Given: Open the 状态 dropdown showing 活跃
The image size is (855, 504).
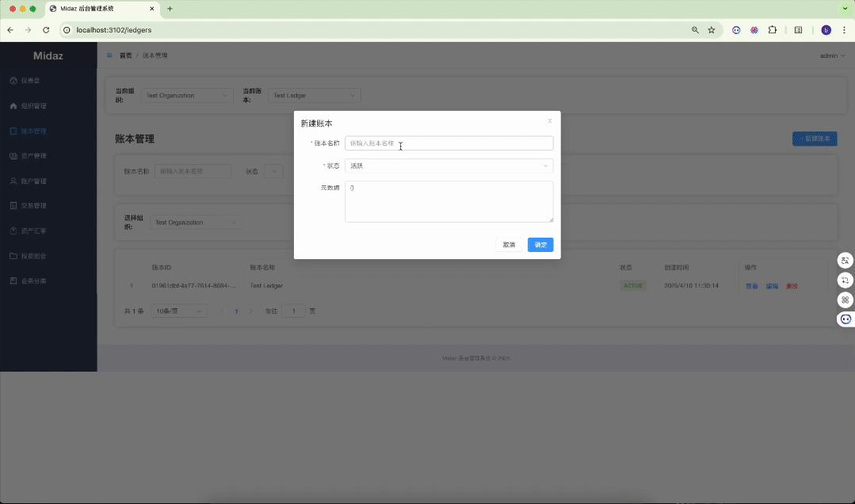Looking at the screenshot, I should pos(448,166).
